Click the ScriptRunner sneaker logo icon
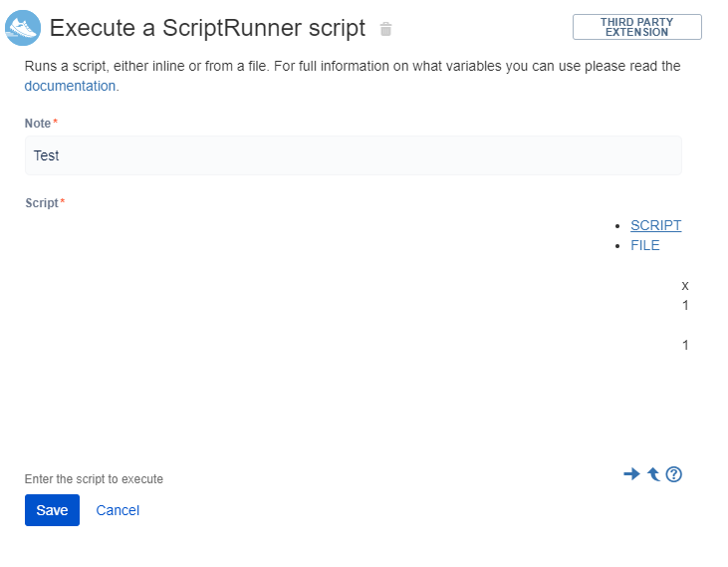This screenshot has width=728, height=567. (23, 28)
